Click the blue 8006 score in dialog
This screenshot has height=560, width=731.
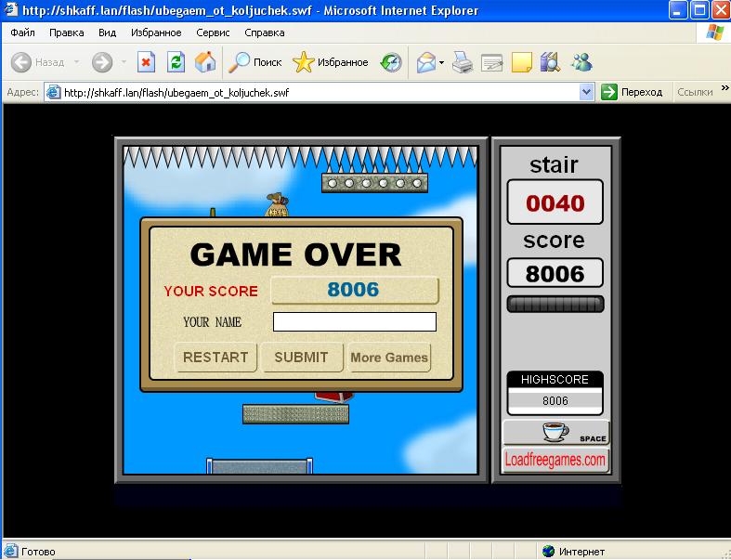(353, 290)
